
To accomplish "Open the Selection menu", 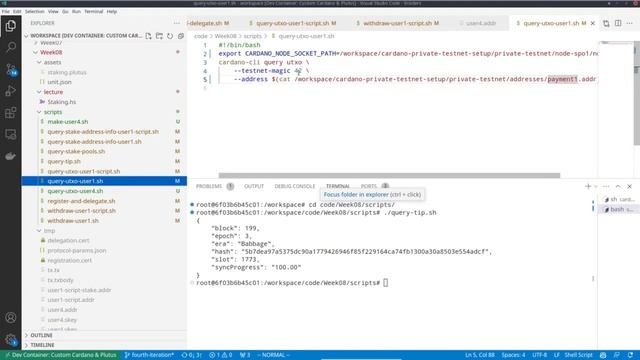I will pyautogui.click(x=34, y=11).
